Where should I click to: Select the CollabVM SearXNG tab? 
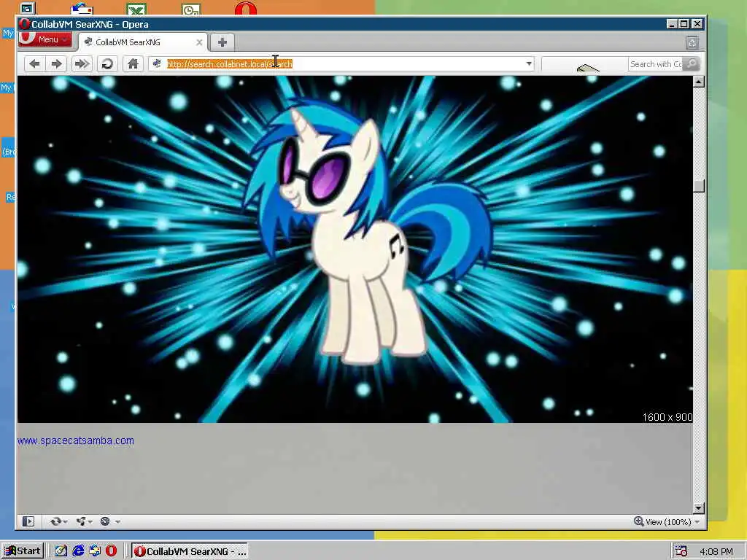click(143, 42)
